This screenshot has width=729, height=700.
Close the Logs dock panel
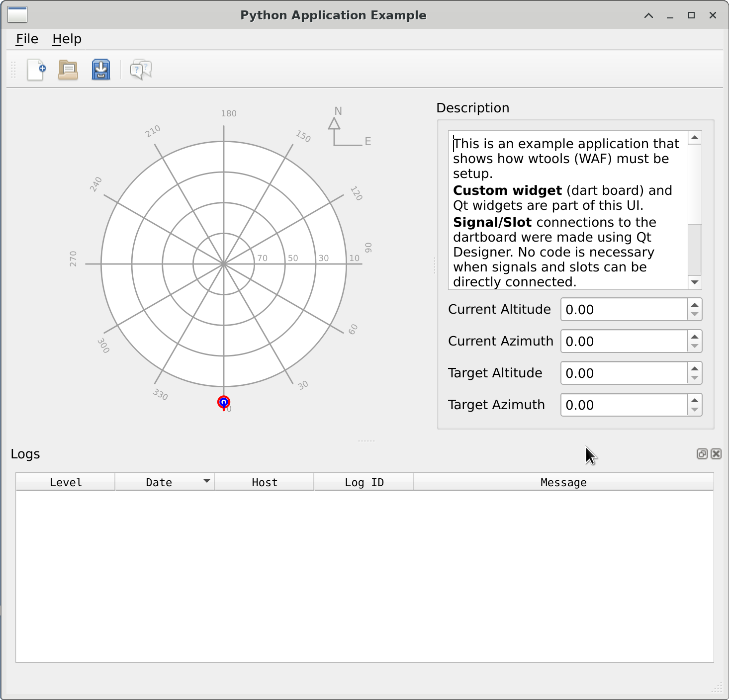coord(716,454)
